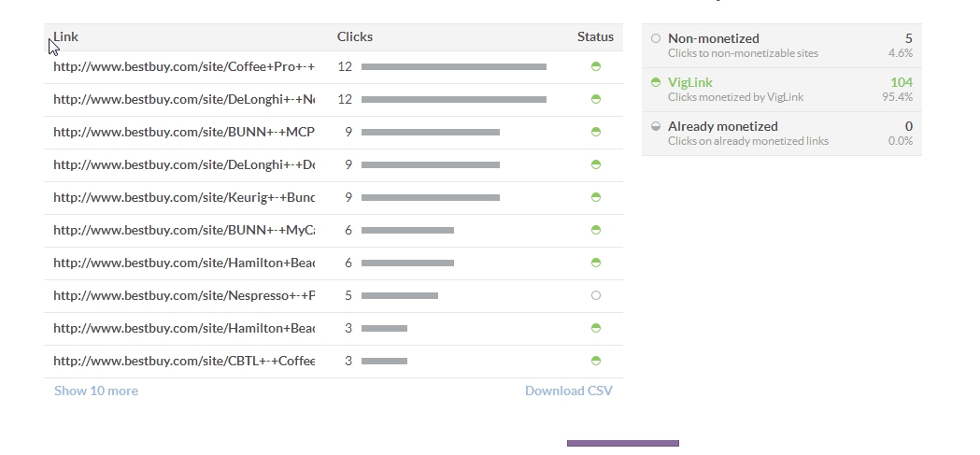This screenshot has height=455, width=980.
Task: Sort table by the Clicks column header
Action: 355,36
